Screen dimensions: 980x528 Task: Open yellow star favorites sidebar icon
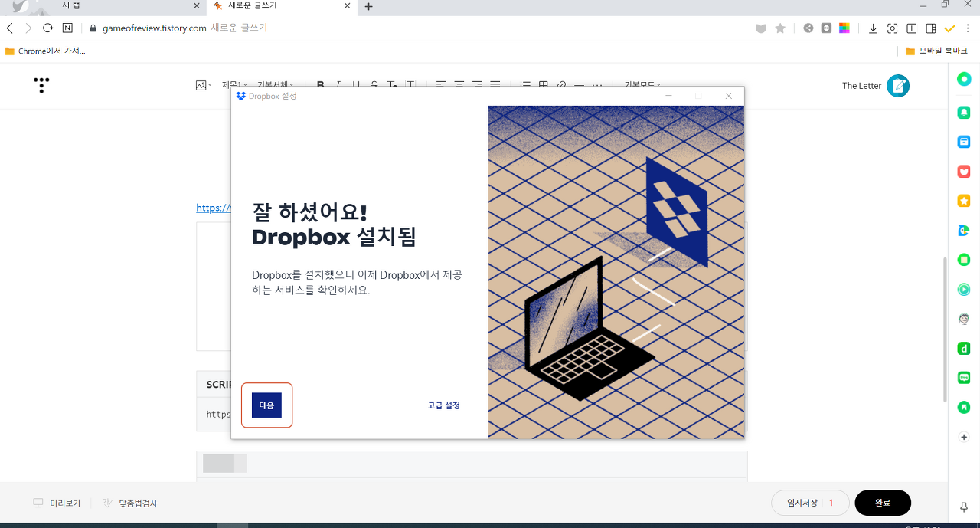(x=964, y=201)
